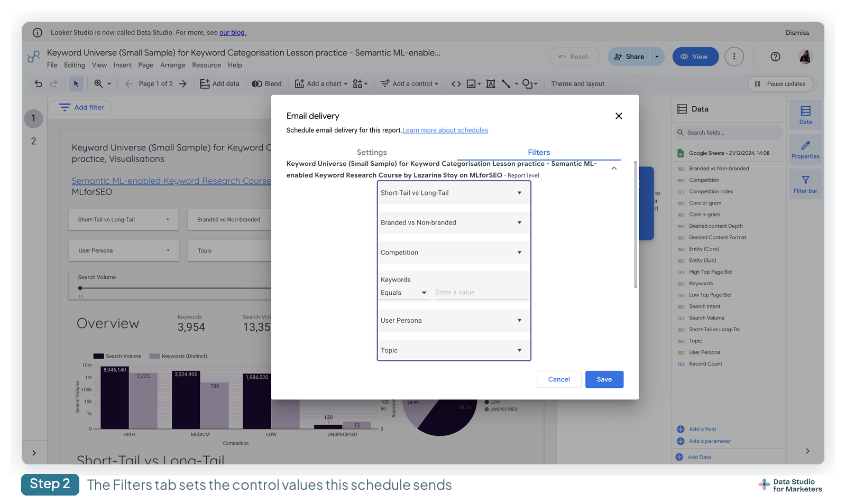Expand the User Persona dropdown in dialog
Image resolution: width=846 pixels, height=504 pixels.
[x=454, y=321]
